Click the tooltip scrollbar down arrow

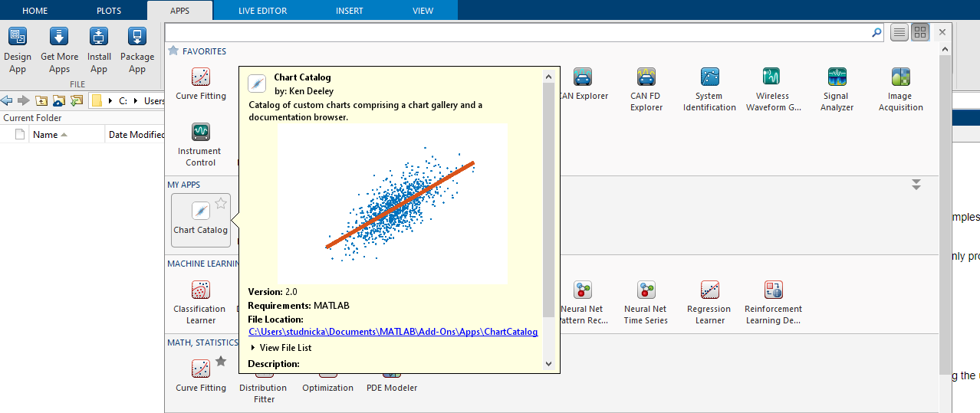click(x=548, y=364)
